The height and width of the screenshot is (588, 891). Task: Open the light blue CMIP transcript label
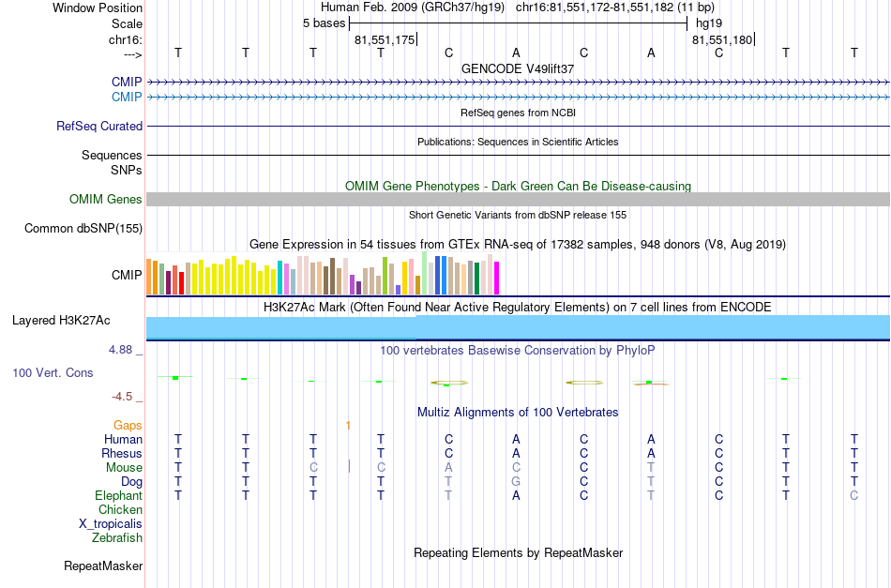click(x=127, y=97)
